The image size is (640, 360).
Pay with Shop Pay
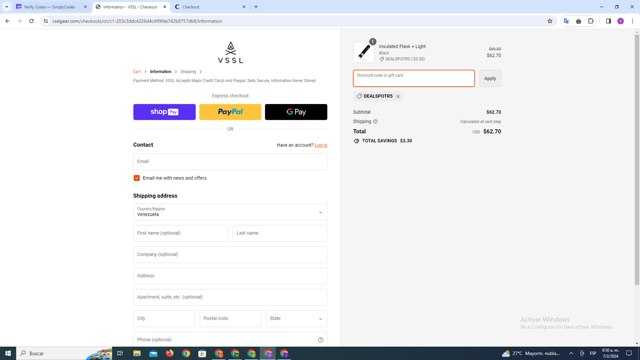(164, 112)
